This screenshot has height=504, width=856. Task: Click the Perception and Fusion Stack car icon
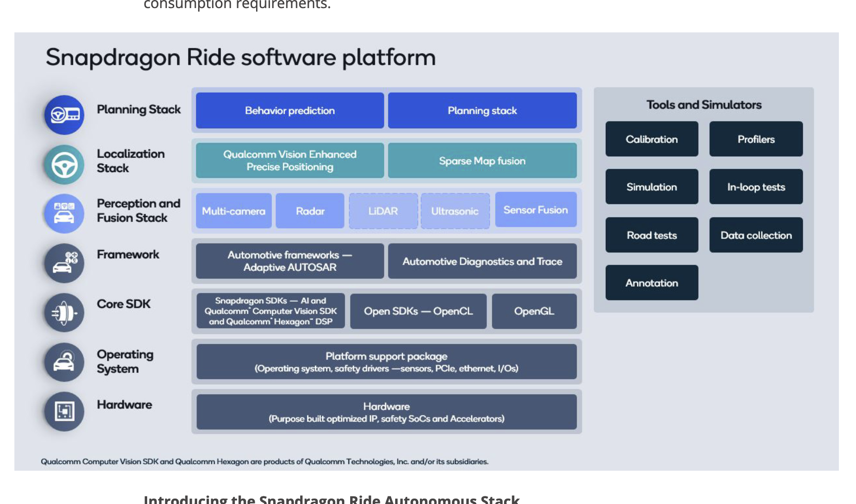coord(64,213)
